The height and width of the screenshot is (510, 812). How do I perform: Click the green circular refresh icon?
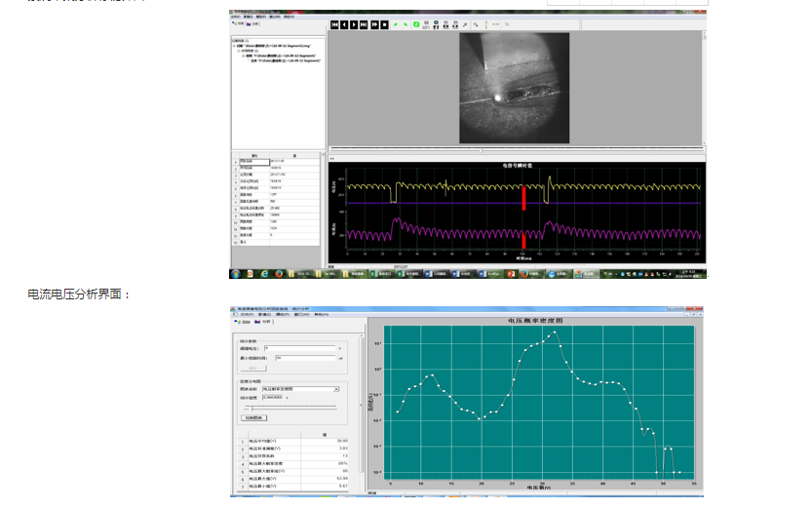416,24
